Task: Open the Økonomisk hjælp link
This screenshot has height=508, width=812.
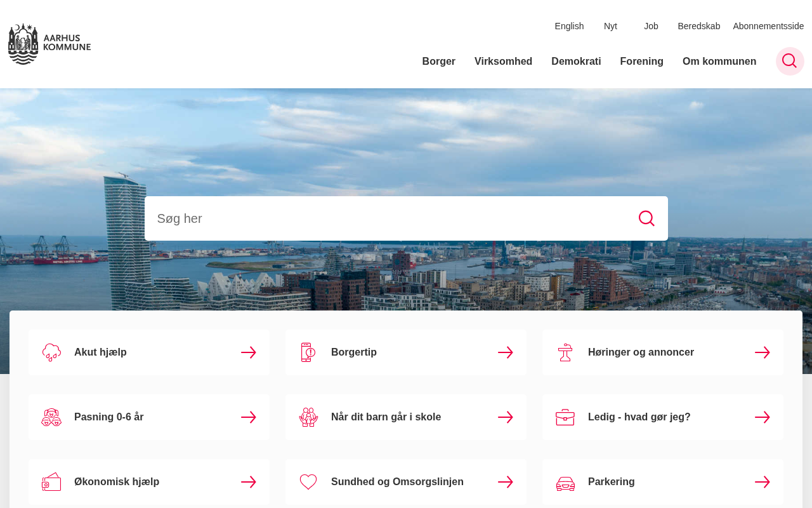Action: click(x=149, y=482)
